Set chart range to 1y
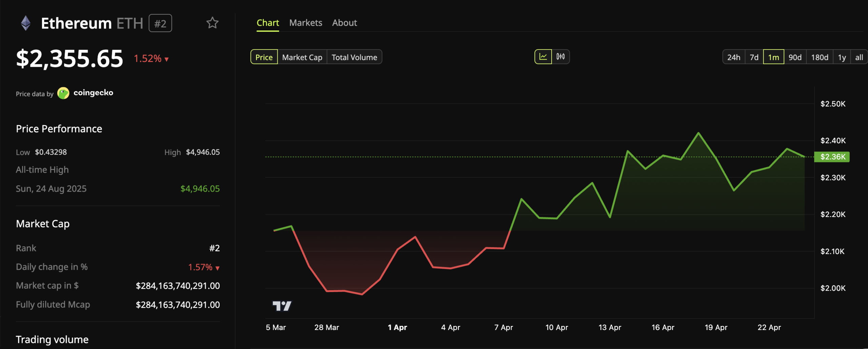Viewport: 868px width, 349px height. coord(842,57)
